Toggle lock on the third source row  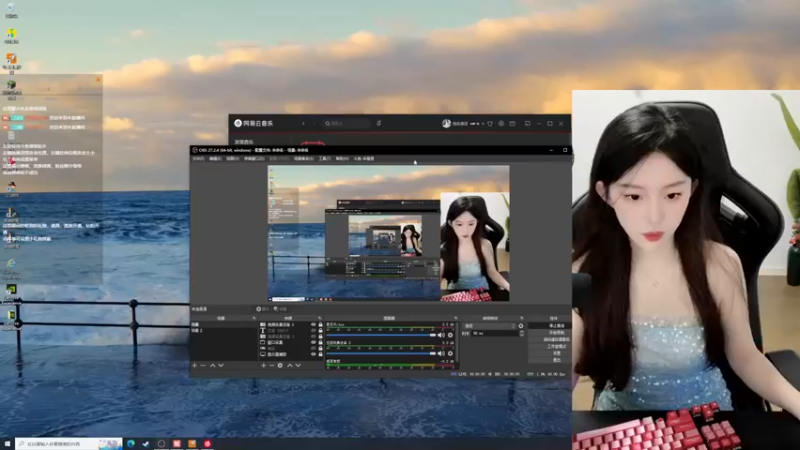[x=320, y=336]
